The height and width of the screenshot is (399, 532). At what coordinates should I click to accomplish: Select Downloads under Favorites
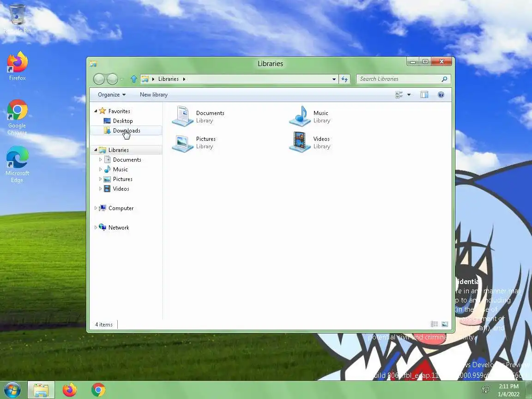coord(127,131)
